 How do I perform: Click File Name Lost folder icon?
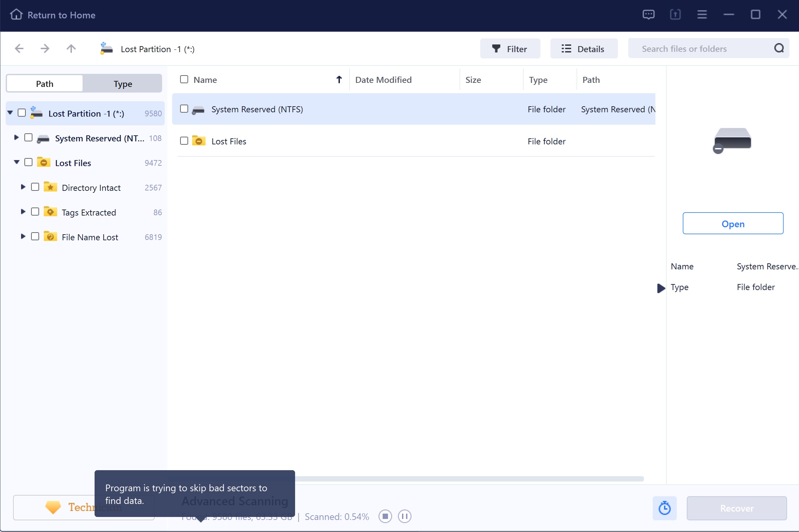pyautogui.click(x=50, y=237)
